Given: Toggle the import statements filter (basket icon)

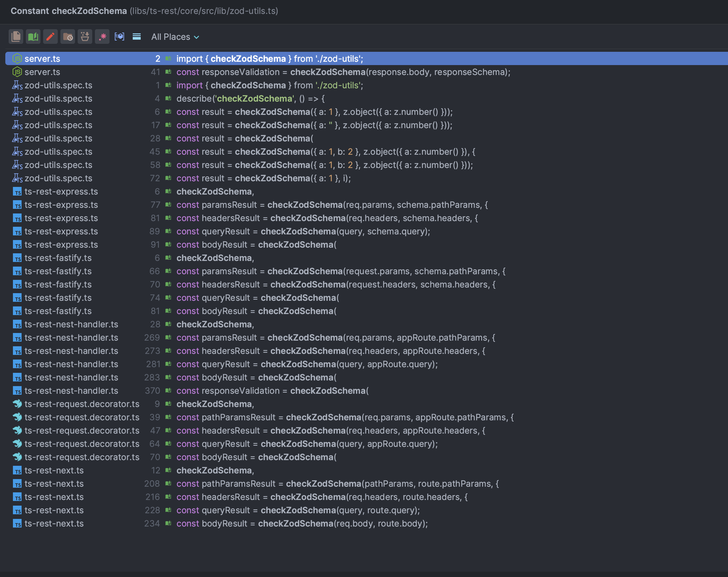Looking at the screenshot, I should [85, 37].
